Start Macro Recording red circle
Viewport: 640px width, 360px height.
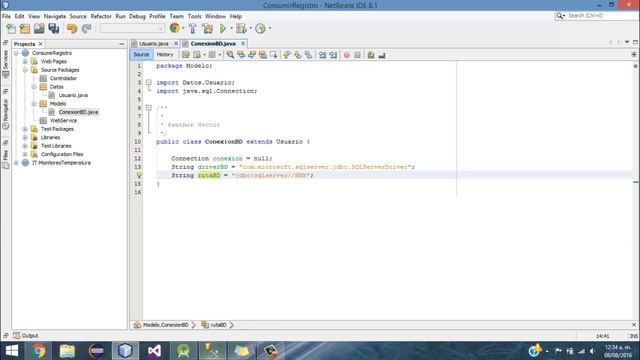point(347,55)
